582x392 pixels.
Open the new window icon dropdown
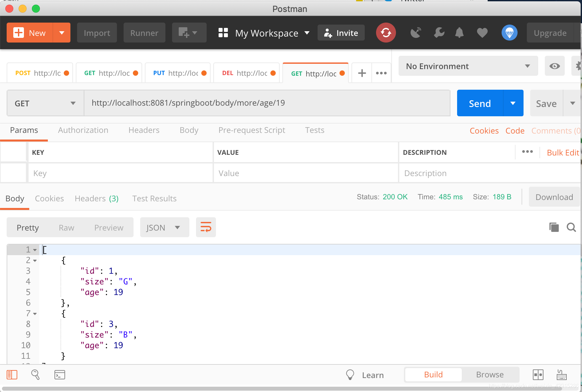click(x=189, y=33)
